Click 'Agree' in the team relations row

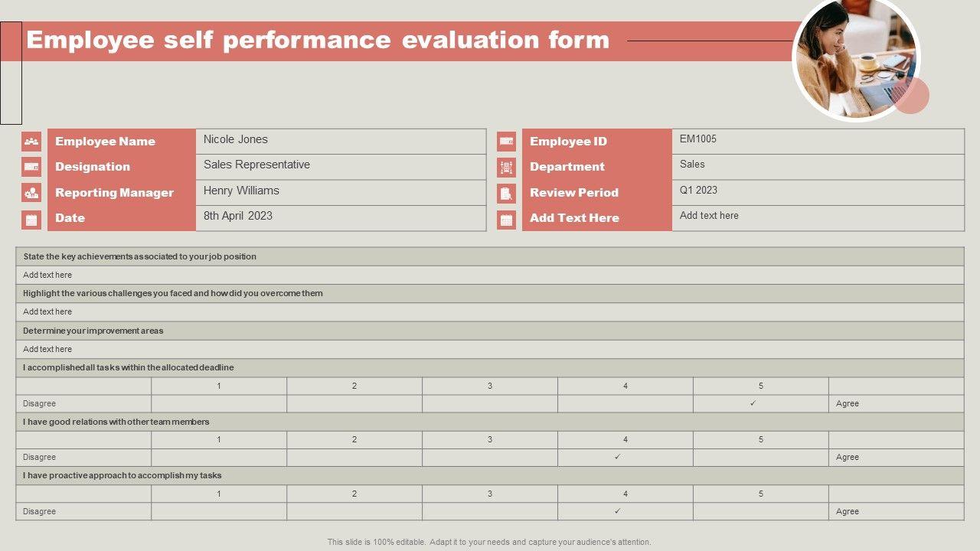click(x=848, y=457)
